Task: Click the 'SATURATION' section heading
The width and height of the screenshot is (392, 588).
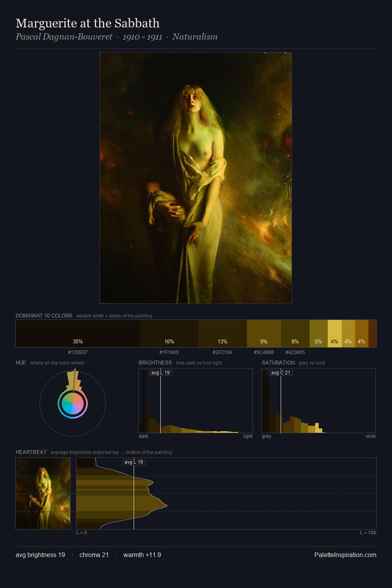Action: point(278,363)
